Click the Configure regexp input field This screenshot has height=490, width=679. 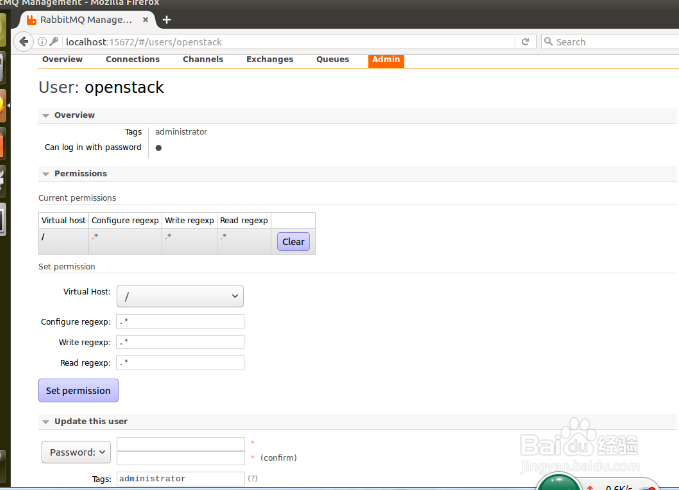pyautogui.click(x=180, y=322)
